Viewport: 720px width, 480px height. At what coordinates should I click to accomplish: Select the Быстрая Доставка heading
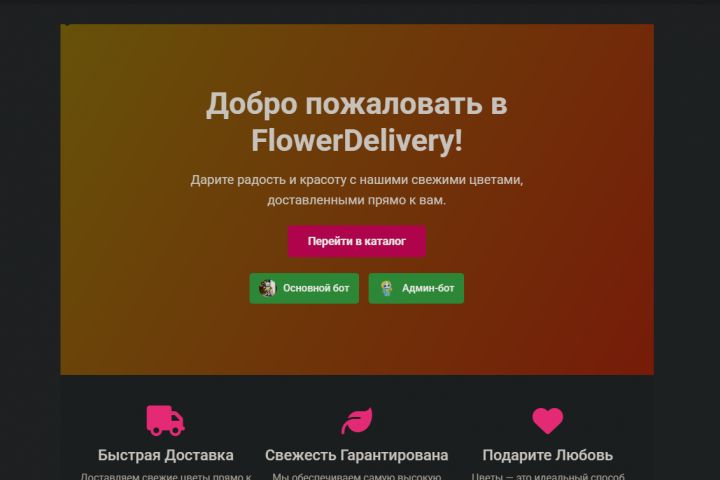point(165,455)
